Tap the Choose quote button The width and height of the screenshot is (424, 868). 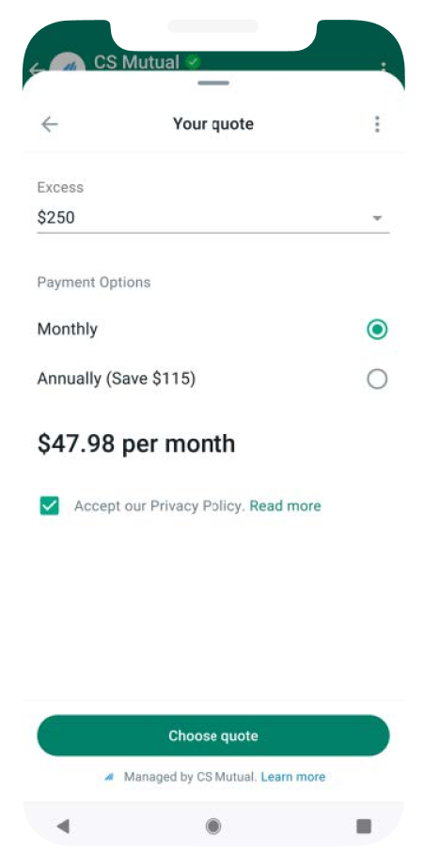(212, 736)
